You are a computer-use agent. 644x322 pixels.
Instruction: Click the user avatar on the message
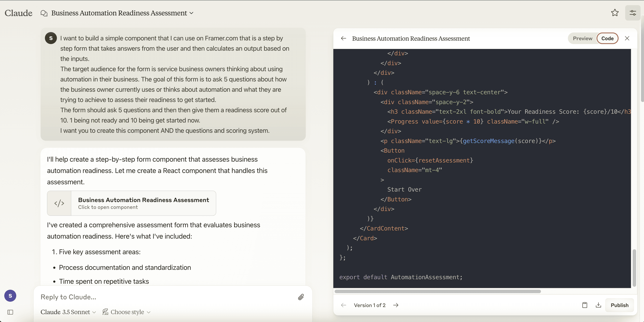point(51,38)
